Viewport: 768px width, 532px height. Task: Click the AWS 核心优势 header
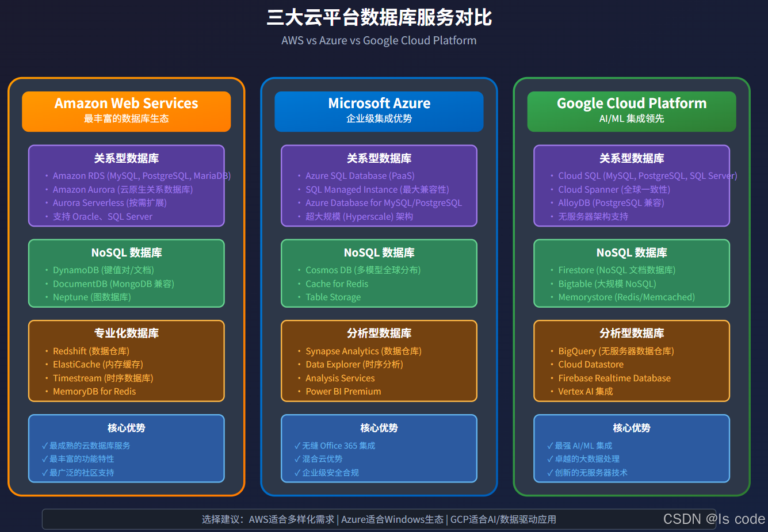click(x=126, y=427)
